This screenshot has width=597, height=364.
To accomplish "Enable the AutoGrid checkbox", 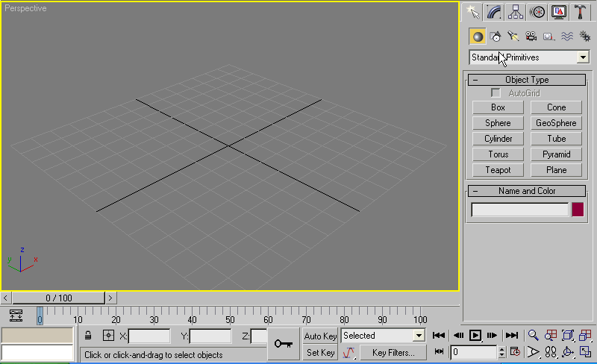I will pyautogui.click(x=496, y=93).
